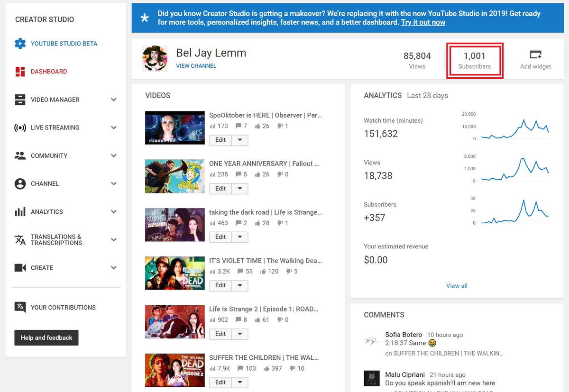Select DASHBOARD in the sidebar
This screenshot has width=569, height=392.
pyautogui.click(x=49, y=72)
